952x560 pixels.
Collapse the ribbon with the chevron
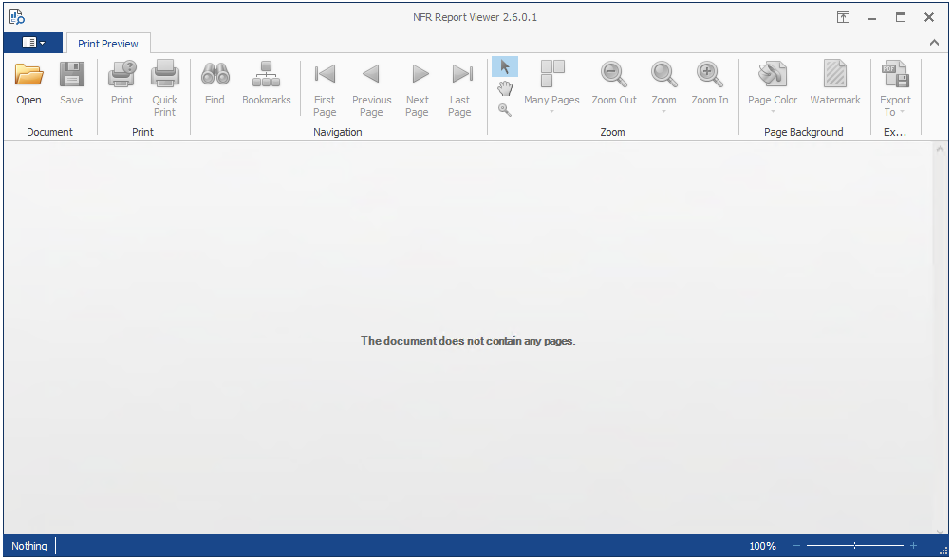(934, 43)
